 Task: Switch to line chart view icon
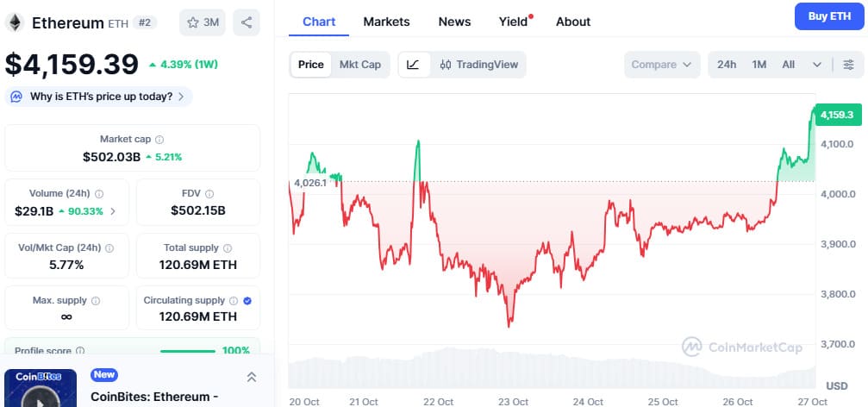tap(414, 65)
